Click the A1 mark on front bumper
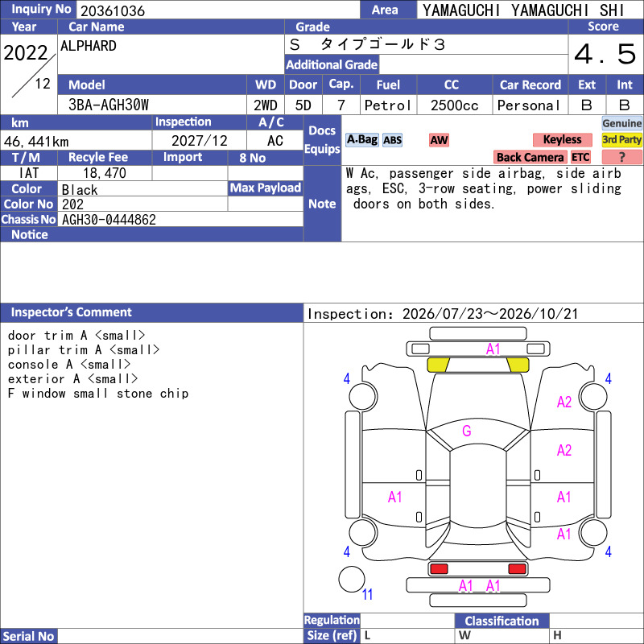Screen dimensions: 644x644 (x=493, y=349)
